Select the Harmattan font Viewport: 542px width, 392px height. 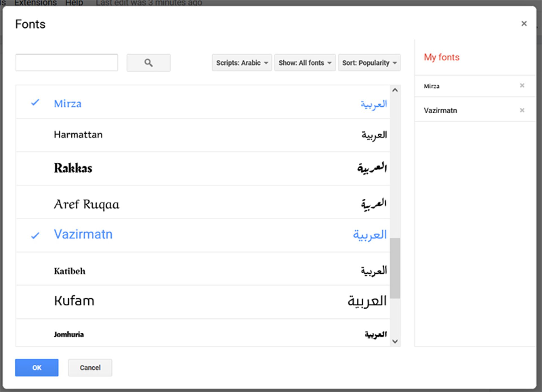point(78,135)
